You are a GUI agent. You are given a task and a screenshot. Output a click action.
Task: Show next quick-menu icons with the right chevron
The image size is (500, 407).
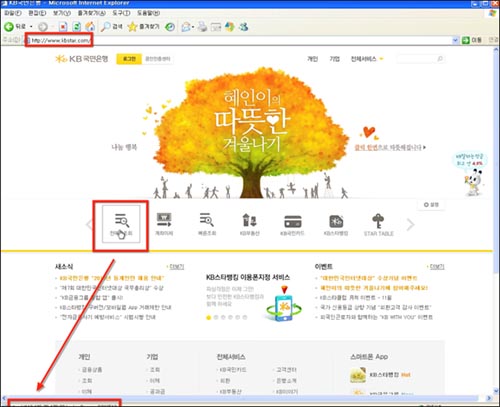tap(411, 224)
